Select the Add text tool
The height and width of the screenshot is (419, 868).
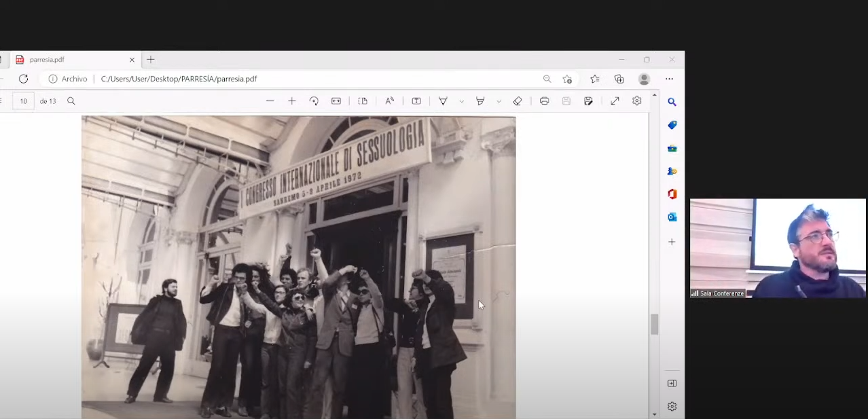(416, 101)
